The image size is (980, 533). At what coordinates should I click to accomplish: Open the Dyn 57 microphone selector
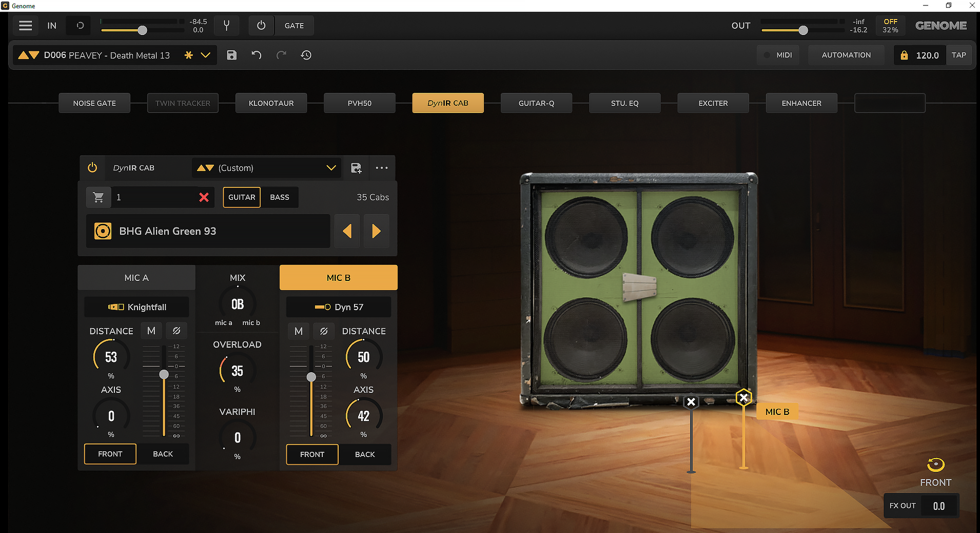coord(339,307)
